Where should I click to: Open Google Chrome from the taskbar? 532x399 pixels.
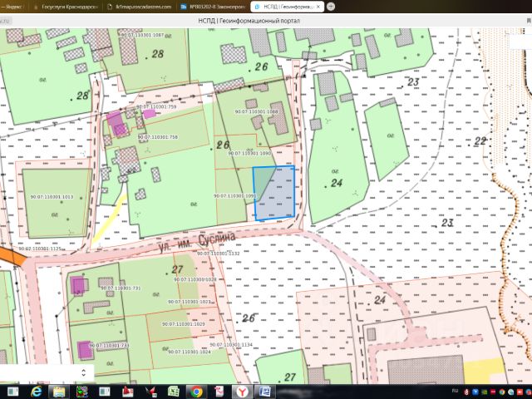pos(196,392)
